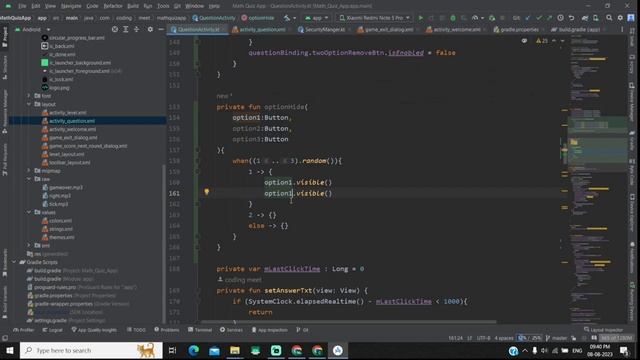Click the yellow lightbulb quick-fix icon
Viewport: 640px width, 360px height.
207,191
